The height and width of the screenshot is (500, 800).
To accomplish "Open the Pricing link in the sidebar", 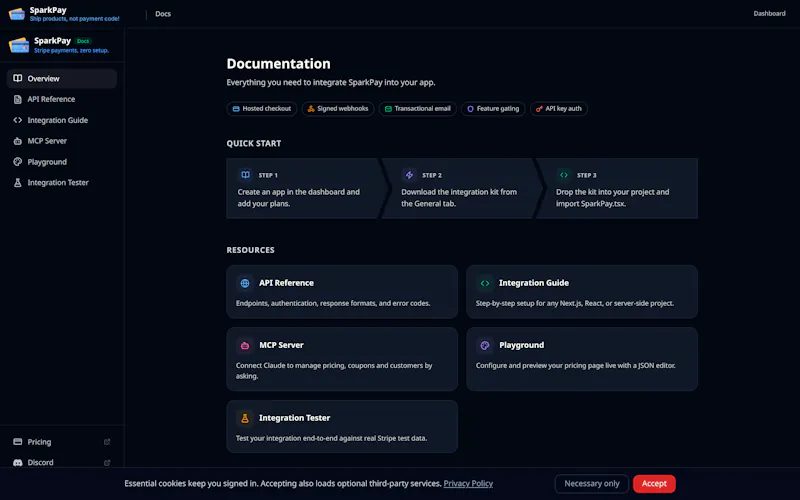I will click(62, 442).
